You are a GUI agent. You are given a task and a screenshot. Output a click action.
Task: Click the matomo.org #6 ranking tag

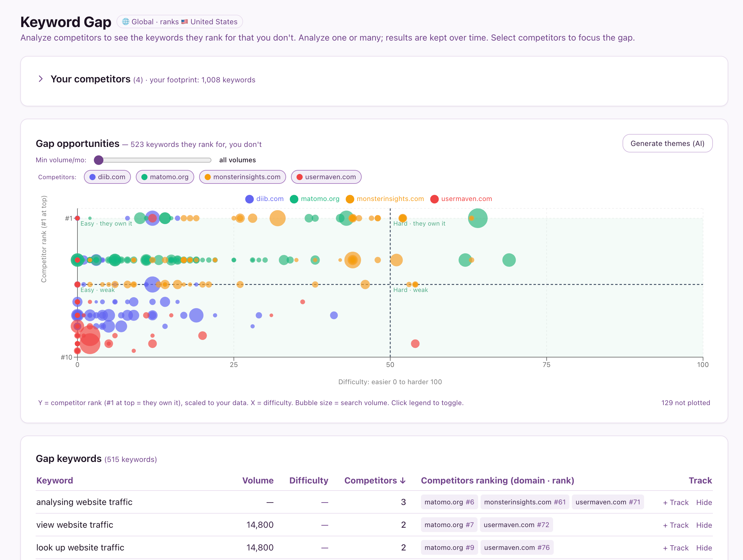coord(449,502)
